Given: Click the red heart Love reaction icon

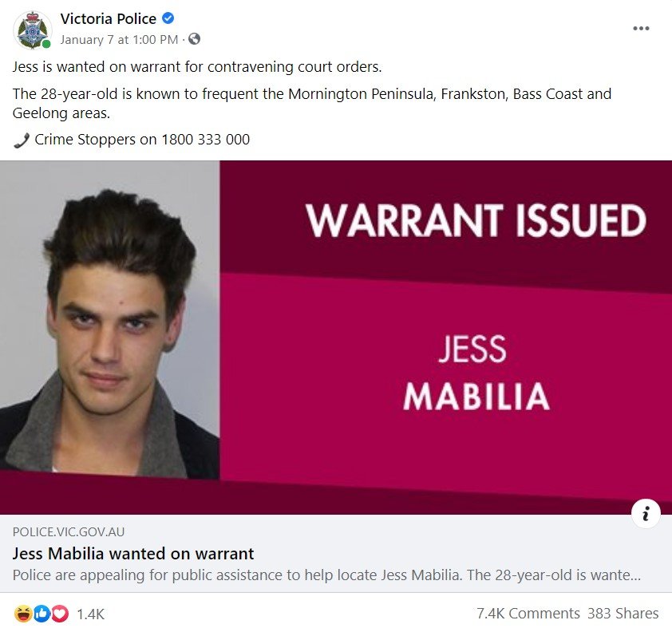Looking at the screenshot, I should coord(60,614).
